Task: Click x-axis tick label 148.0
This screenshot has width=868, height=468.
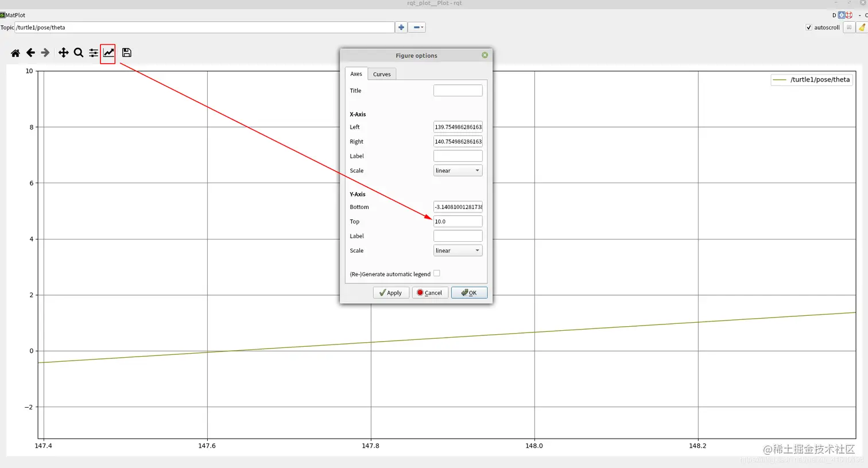Action: 534,446
